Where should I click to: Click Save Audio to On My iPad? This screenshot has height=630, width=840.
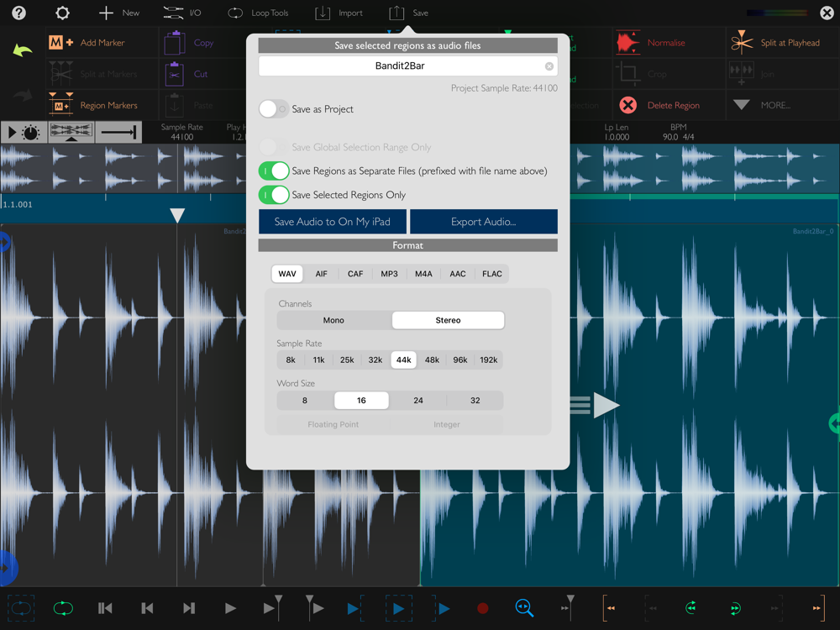(x=332, y=222)
